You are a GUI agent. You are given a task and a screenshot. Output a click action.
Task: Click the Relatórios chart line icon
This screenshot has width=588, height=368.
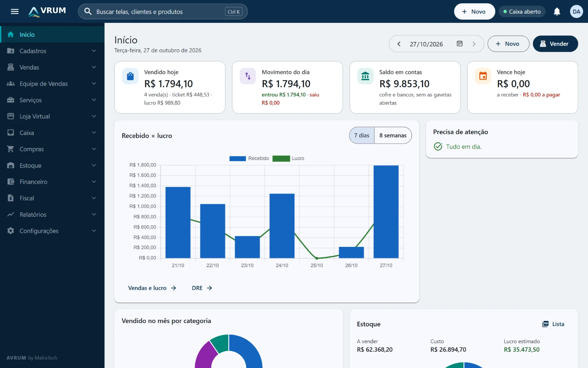(11, 215)
